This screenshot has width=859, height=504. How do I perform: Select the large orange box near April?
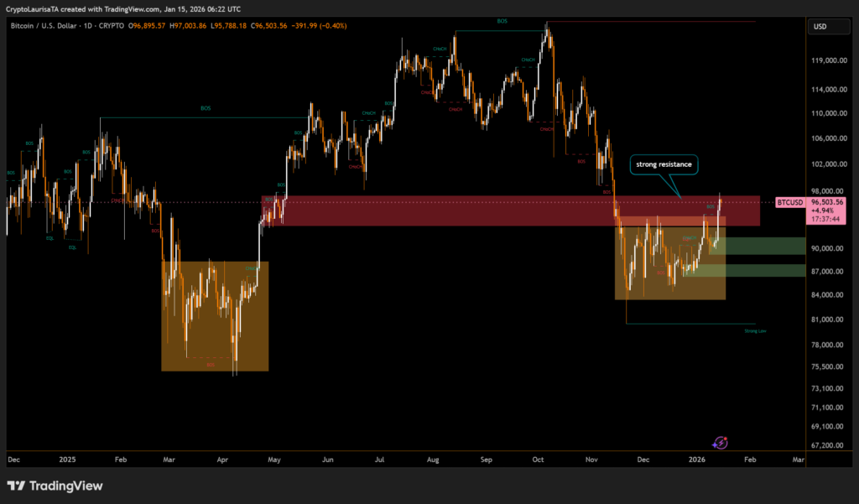coord(215,315)
